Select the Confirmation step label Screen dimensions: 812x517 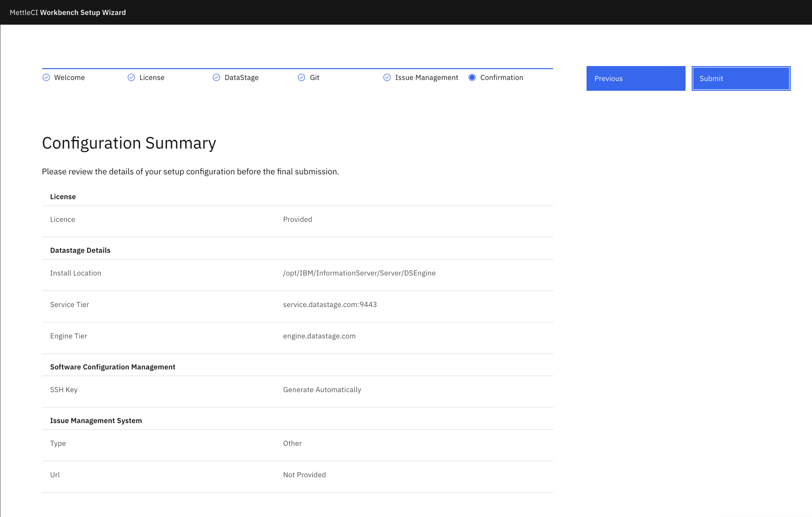pyautogui.click(x=502, y=78)
